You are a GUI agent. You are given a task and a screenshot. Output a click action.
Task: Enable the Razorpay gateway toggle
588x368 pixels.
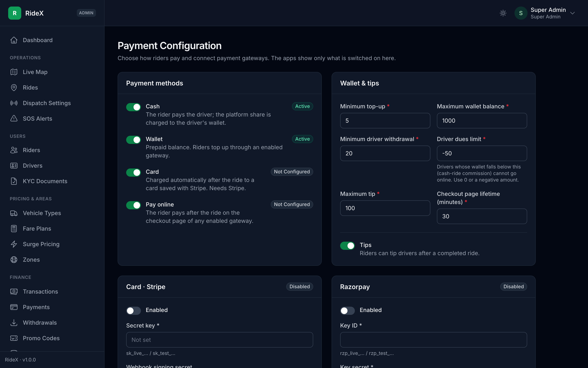(347, 311)
